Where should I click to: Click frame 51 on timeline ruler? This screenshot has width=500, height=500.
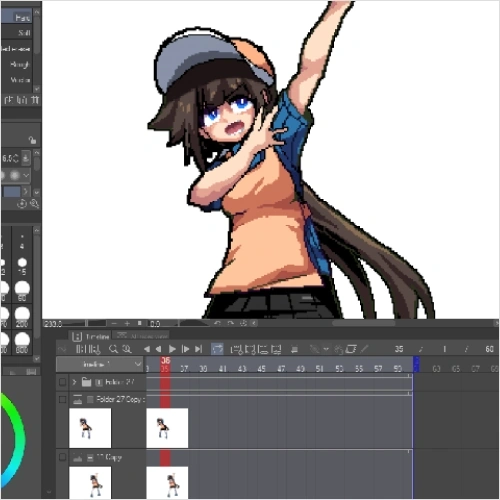pyautogui.click(x=319, y=368)
